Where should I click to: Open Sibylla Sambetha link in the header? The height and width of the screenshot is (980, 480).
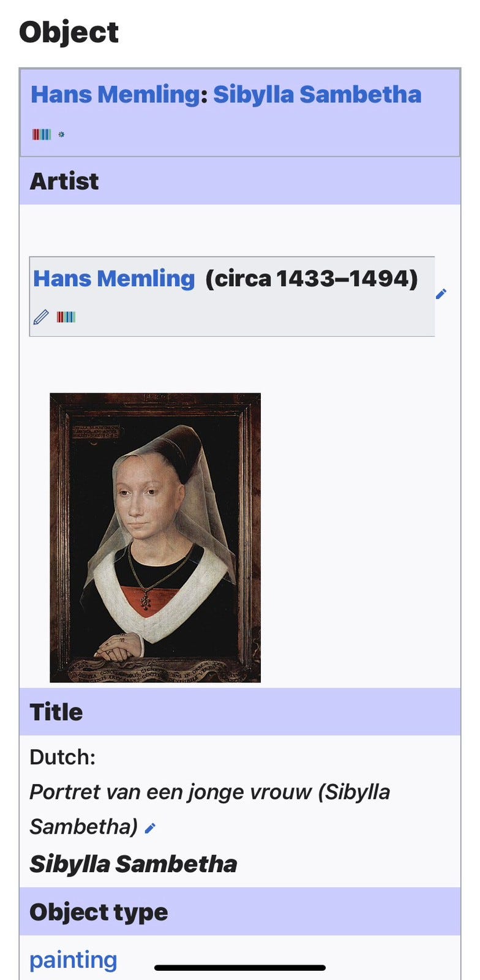click(317, 94)
